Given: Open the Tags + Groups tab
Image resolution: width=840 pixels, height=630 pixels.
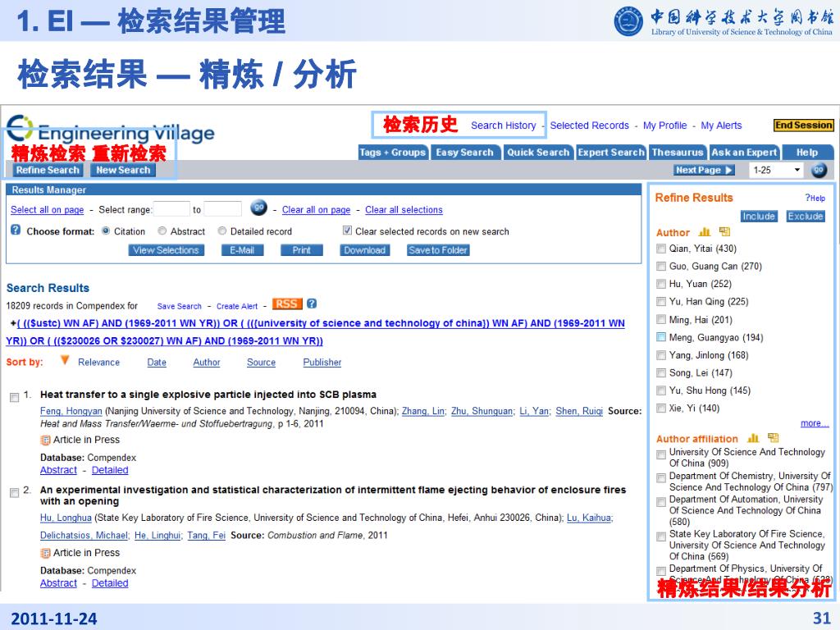Looking at the screenshot, I should [393, 153].
